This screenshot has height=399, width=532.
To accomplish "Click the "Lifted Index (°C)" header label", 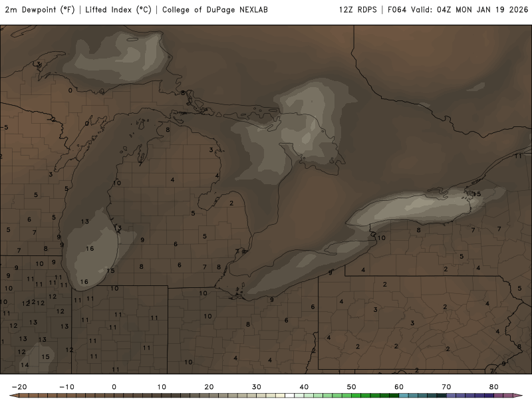I will click(x=118, y=10).
